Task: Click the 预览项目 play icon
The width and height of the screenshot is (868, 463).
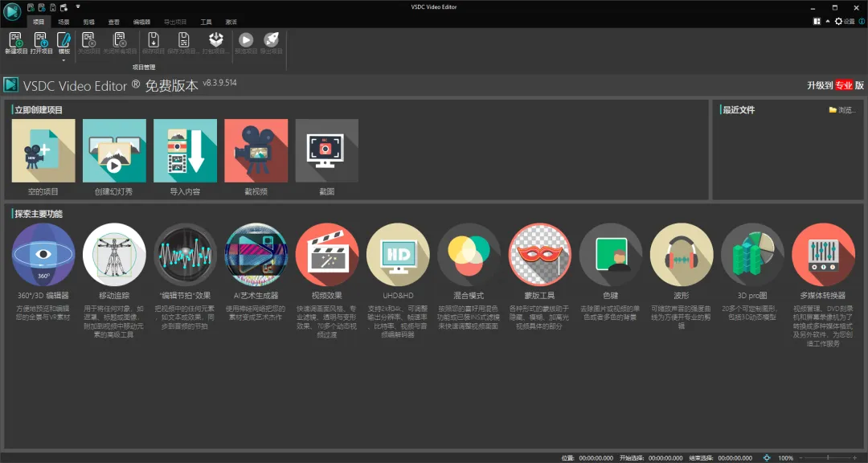Action: [x=246, y=39]
